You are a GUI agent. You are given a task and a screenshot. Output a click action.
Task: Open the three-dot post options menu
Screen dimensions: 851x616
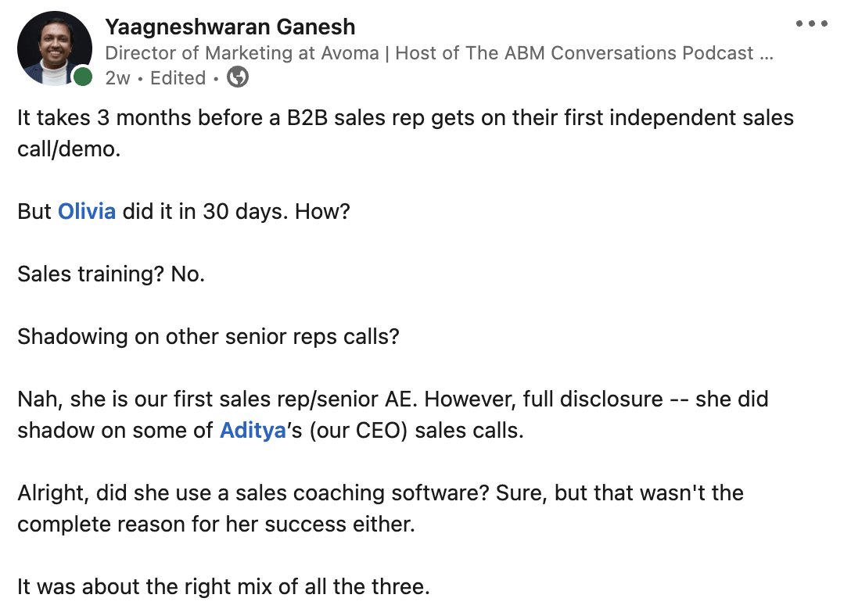click(x=812, y=23)
